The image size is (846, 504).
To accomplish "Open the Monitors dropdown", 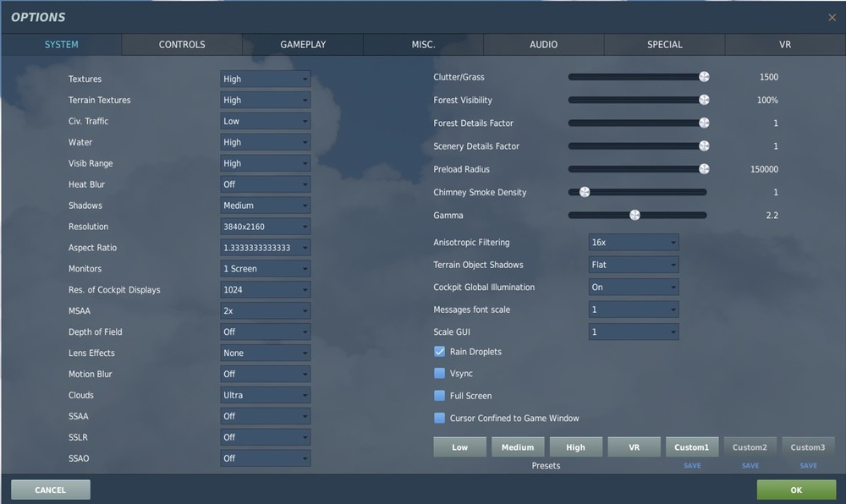I will (265, 268).
